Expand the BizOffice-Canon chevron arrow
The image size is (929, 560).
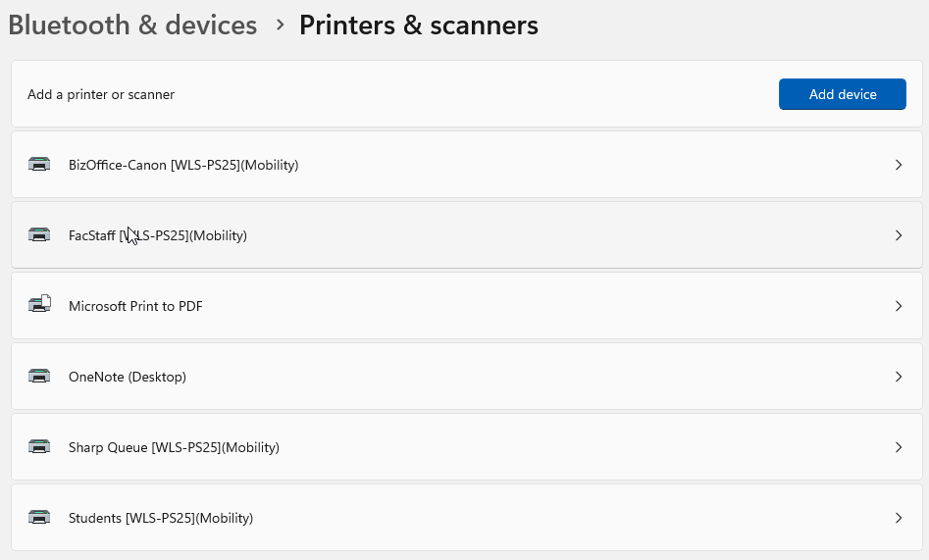point(899,165)
